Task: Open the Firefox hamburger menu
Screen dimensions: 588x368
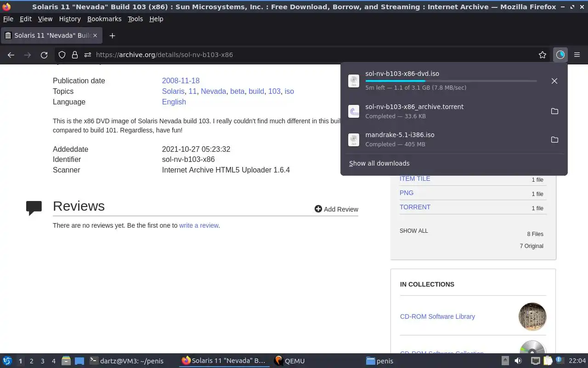Action: point(577,55)
